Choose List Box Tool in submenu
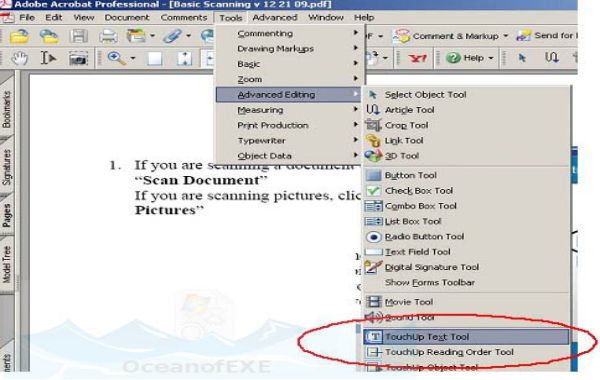Viewport: 600px width, 380px height. 466,221
